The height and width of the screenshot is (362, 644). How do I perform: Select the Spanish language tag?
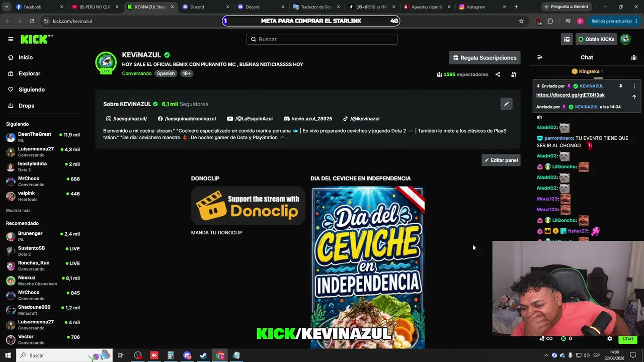(x=166, y=73)
